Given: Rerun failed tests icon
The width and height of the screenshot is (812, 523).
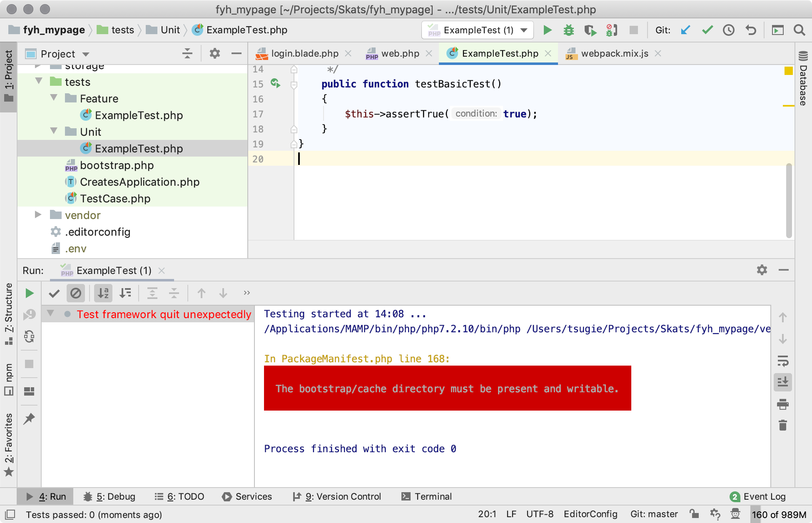Looking at the screenshot, I should point(29,314).
